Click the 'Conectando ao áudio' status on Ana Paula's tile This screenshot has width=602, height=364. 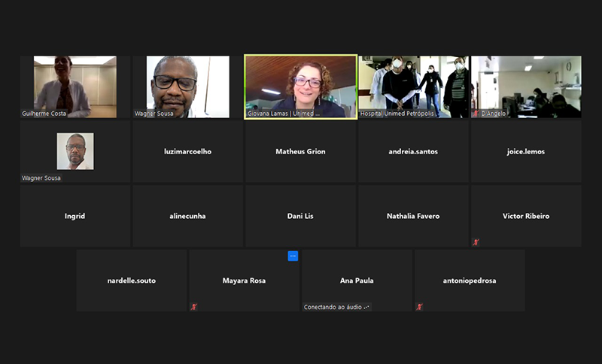(x=336, y=307)
